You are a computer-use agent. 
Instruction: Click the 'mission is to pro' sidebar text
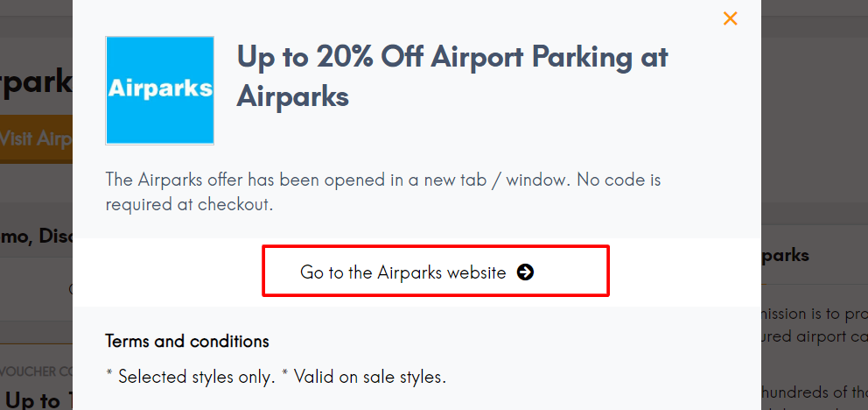pos(815,315)
